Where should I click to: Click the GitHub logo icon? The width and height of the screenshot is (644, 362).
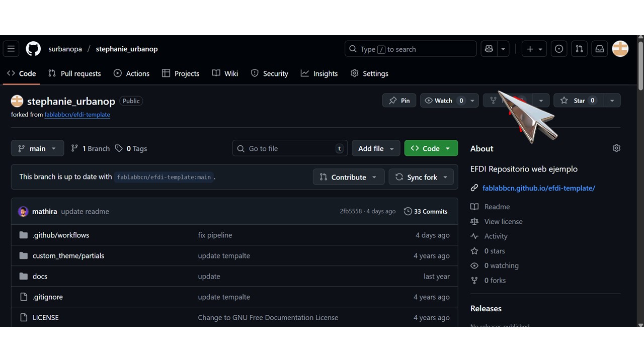33,49
